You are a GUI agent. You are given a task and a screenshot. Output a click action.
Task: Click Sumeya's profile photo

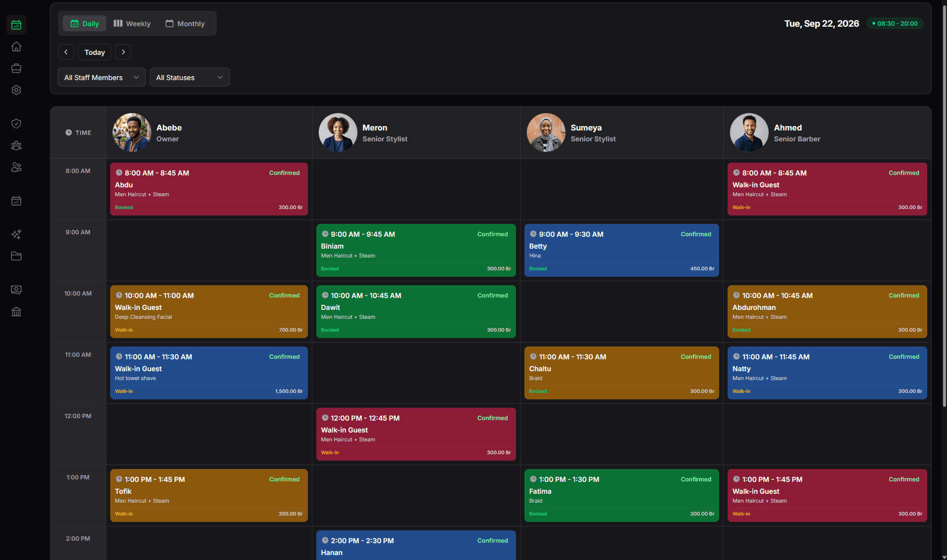pos(546,132)
